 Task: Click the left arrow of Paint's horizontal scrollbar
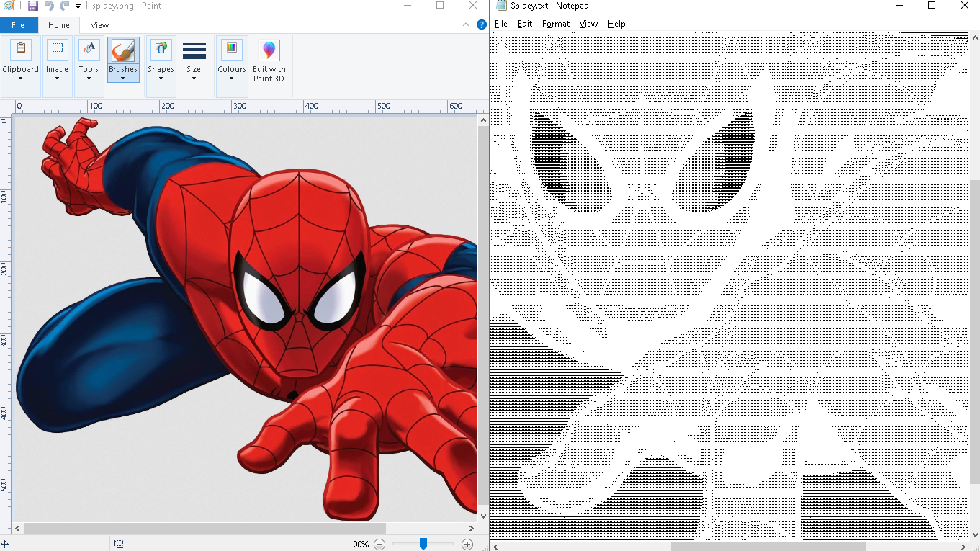pyautogui.click(x=19, y=529)
